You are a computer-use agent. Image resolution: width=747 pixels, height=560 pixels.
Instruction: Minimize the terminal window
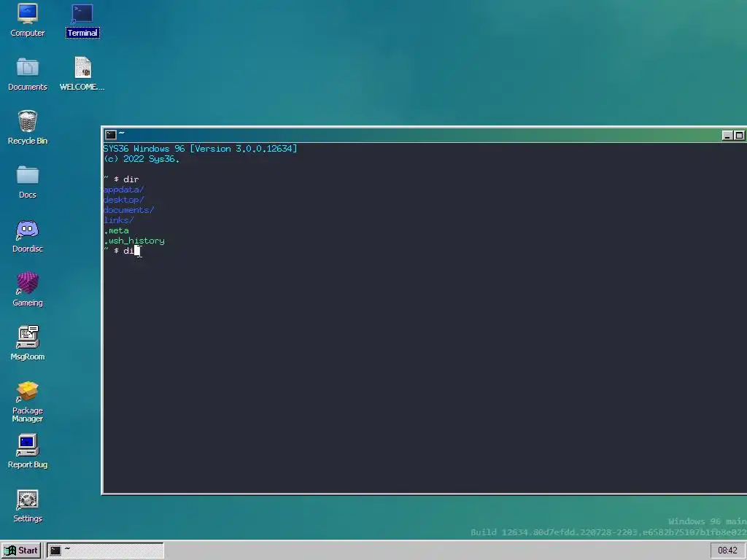(x=727, y=136)
